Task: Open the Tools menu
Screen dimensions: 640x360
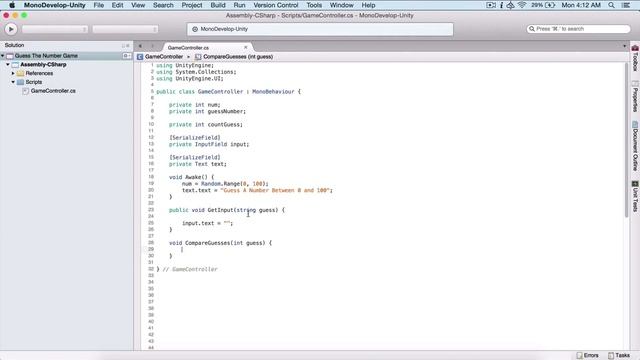Action: (314, 5)
